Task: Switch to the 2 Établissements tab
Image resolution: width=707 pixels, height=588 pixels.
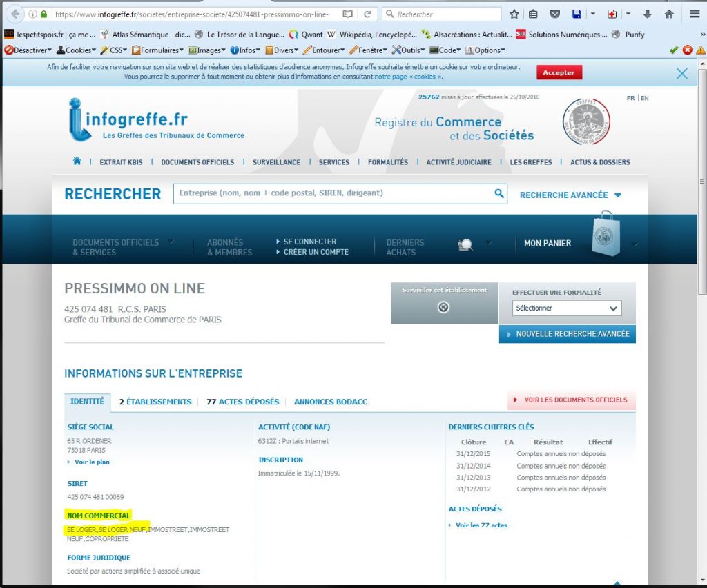Action: 155,402
